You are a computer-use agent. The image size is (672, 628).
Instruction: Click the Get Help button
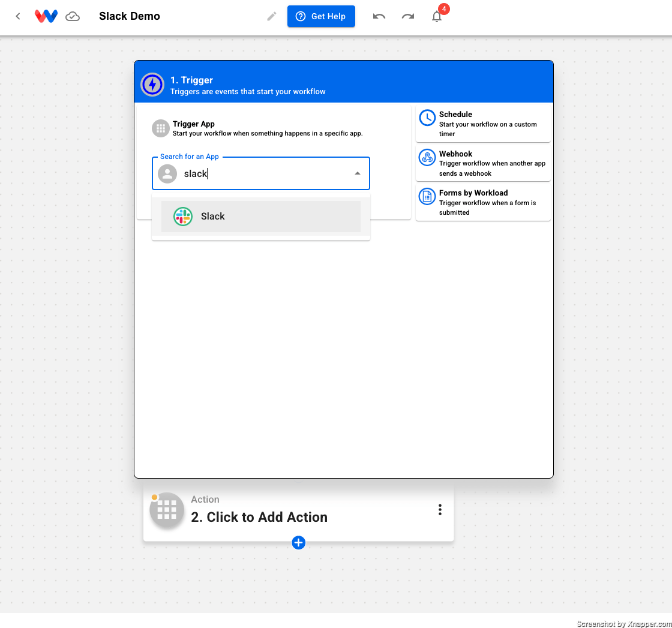coord(321,16)
